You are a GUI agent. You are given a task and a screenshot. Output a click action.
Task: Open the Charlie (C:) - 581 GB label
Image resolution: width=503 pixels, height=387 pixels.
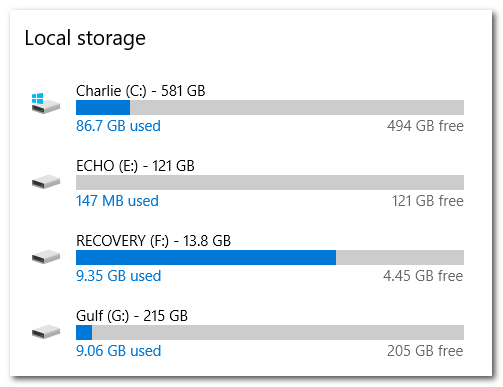click(x=141, y=91)
